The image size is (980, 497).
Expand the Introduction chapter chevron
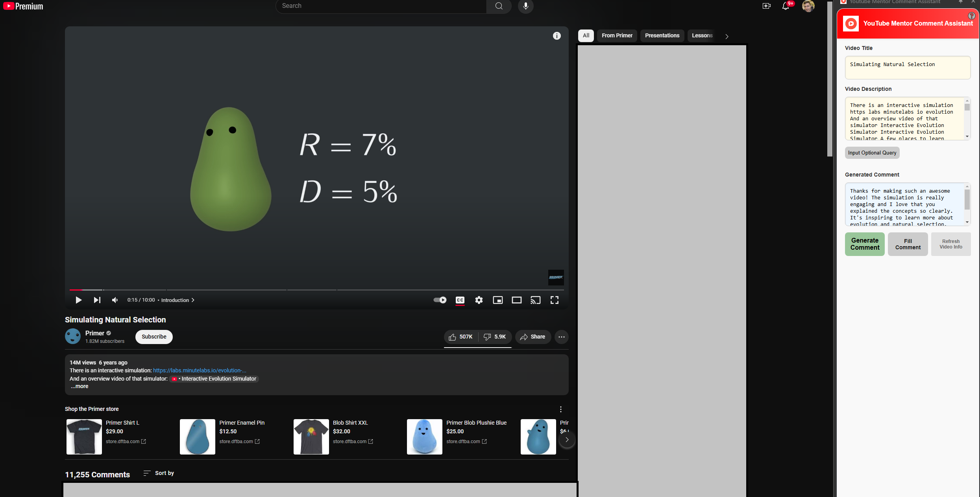click(193, 300)
